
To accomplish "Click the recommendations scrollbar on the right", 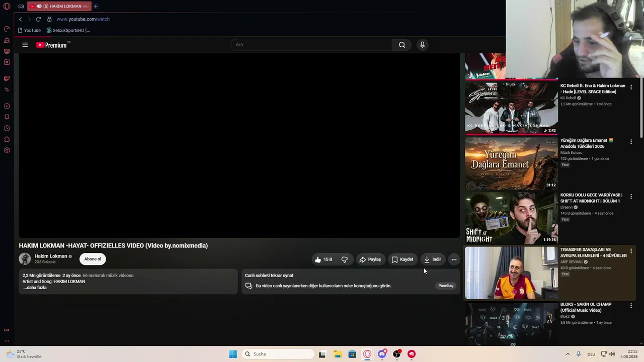I will click(641, 107).
